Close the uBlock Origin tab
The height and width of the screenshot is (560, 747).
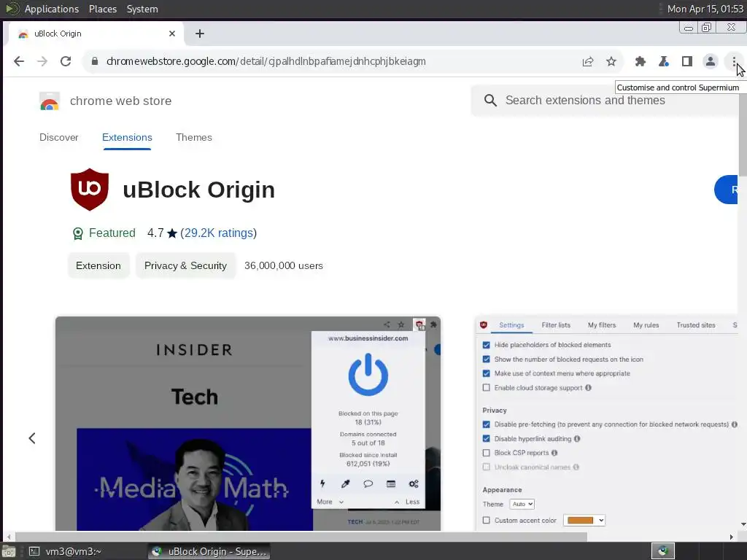click(x=172, y=34)
